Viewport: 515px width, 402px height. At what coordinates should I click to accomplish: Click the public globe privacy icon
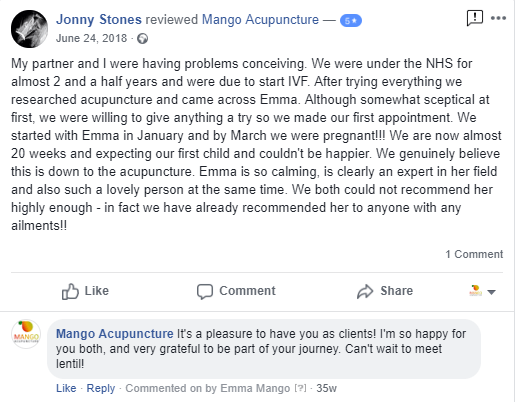pos(143,39)
